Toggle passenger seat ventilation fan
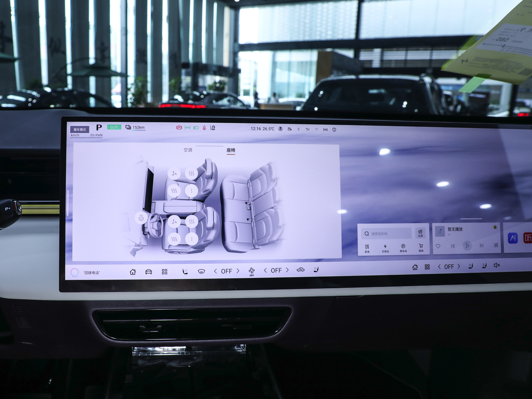 click(174, 173)
